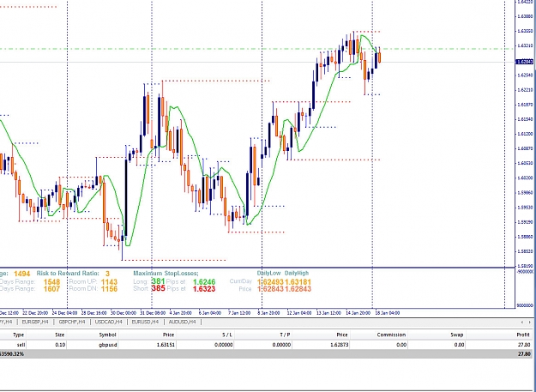Click the highlighted current price tag on the price axis
This screenshot has width=536, height=392.
click(524, 62)
